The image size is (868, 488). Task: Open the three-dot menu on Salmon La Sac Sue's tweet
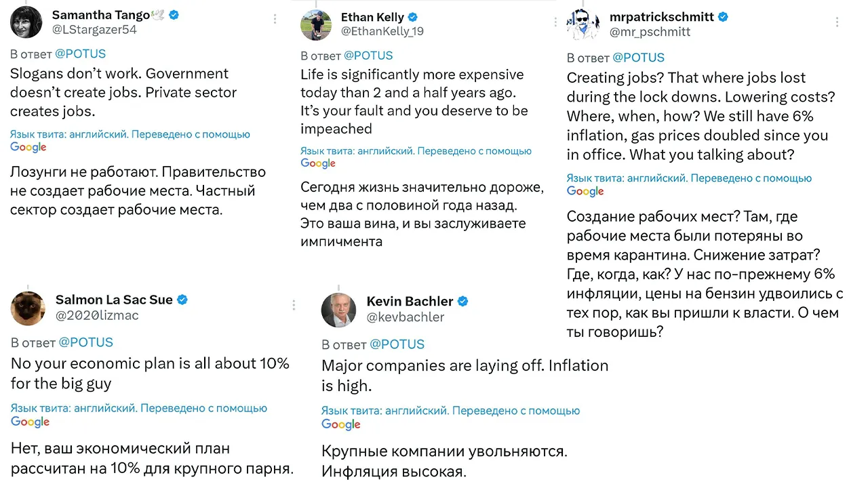[294, 305]
